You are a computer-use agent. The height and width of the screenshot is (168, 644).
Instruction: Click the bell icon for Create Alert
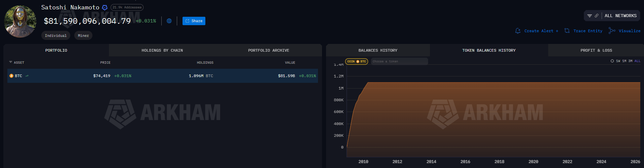518,31
